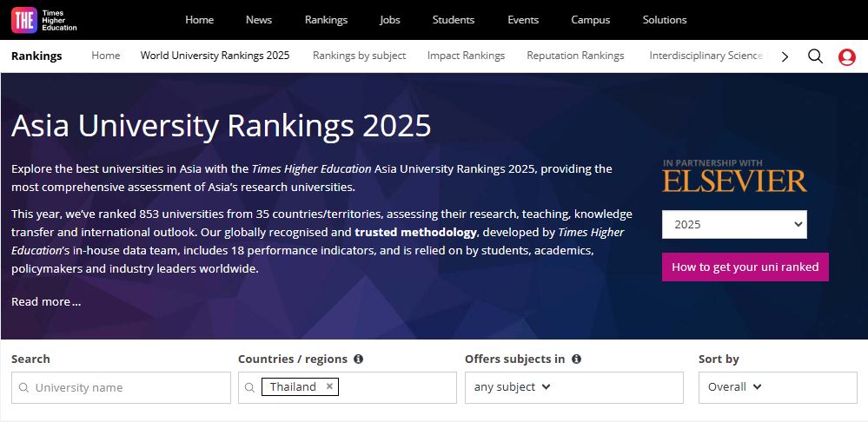Viewport: 868px width, 422px height.
Task: Click info icon next to Offers subjects in
Action: click(576, 359)
